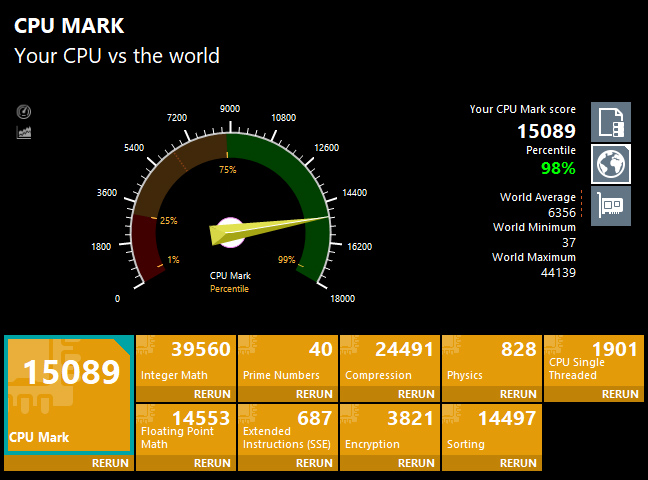The height and width of the screenshot is (480, 648).
Task: Rerun the CPU Single Threaded test
Action: [x=620, y=394]
